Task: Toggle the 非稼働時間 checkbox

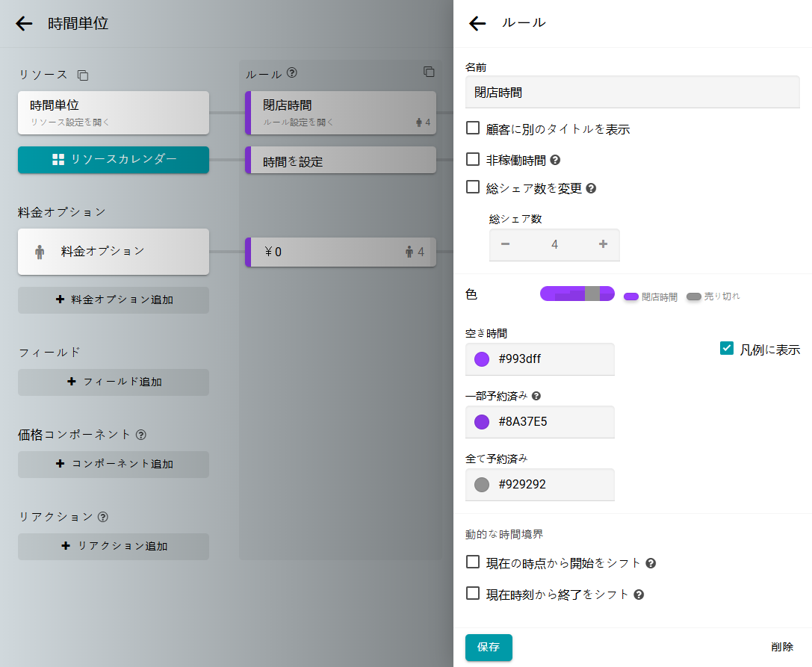Action: pos(473,159)
